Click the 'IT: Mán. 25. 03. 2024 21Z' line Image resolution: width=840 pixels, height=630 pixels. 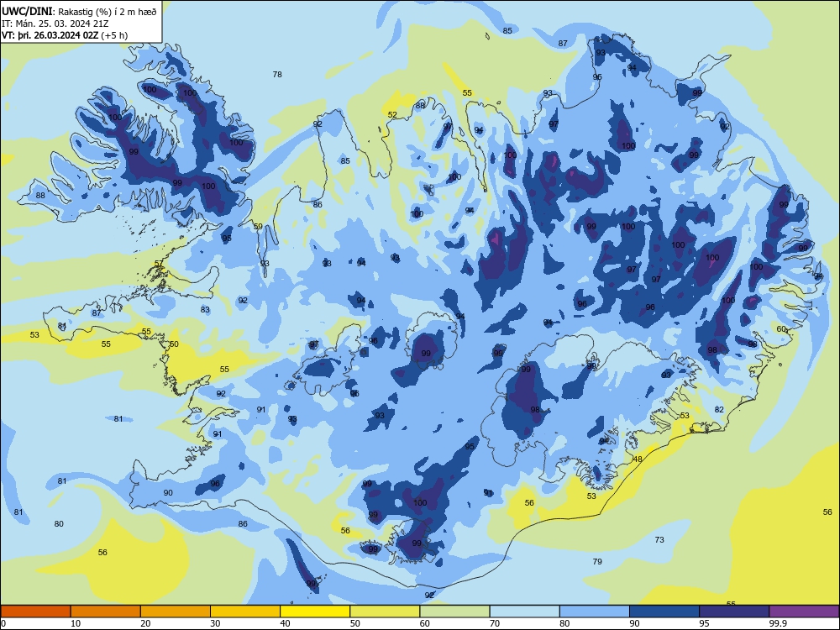click(55, 24)
